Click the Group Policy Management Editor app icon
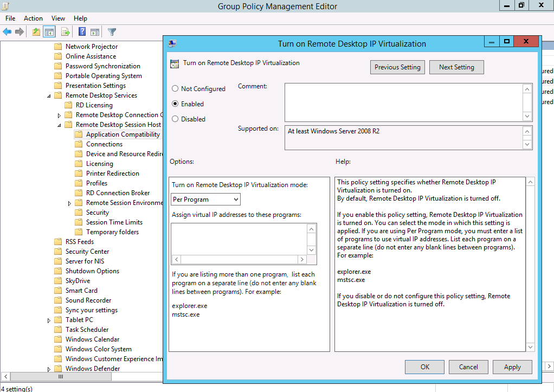Screen dimensions: 554x392 [5, 6]
